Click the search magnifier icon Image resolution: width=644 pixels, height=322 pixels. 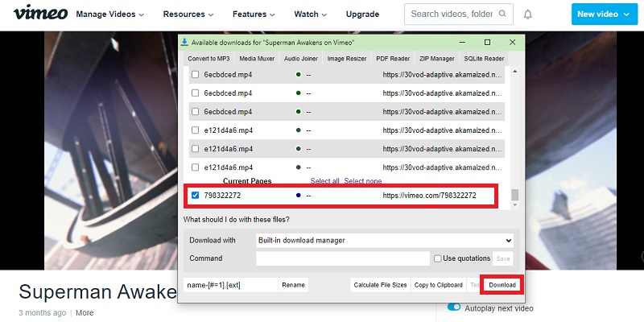pyautogui.click(x=502, y=14)
